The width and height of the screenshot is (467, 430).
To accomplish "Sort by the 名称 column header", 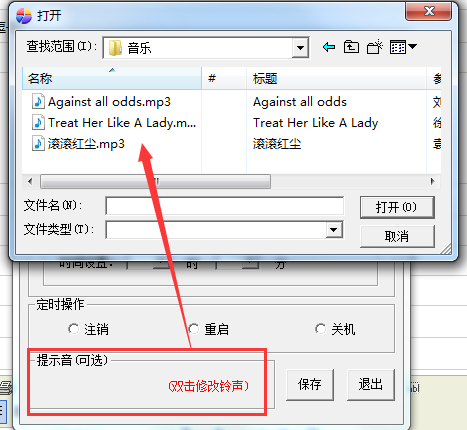I will point(112,78).
